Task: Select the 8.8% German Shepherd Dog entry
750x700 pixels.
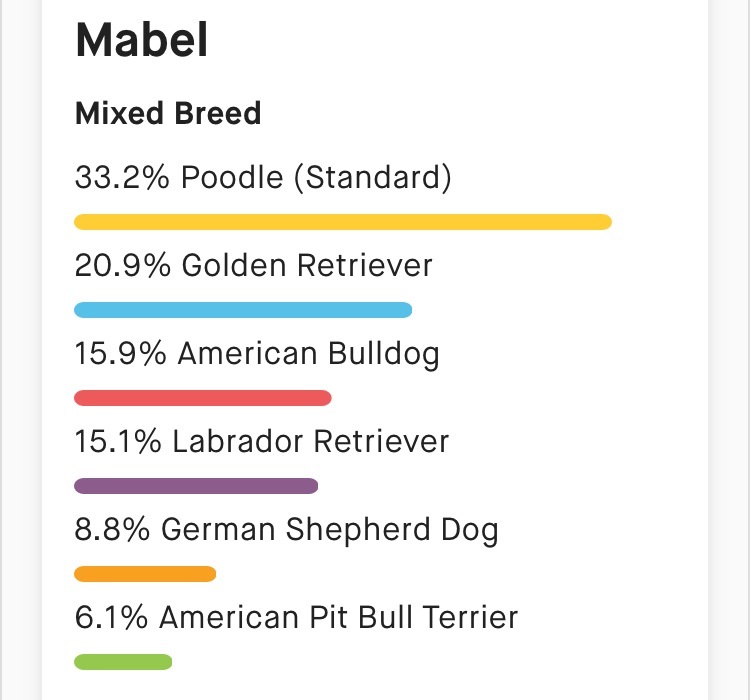Action: tap(287, 530)
